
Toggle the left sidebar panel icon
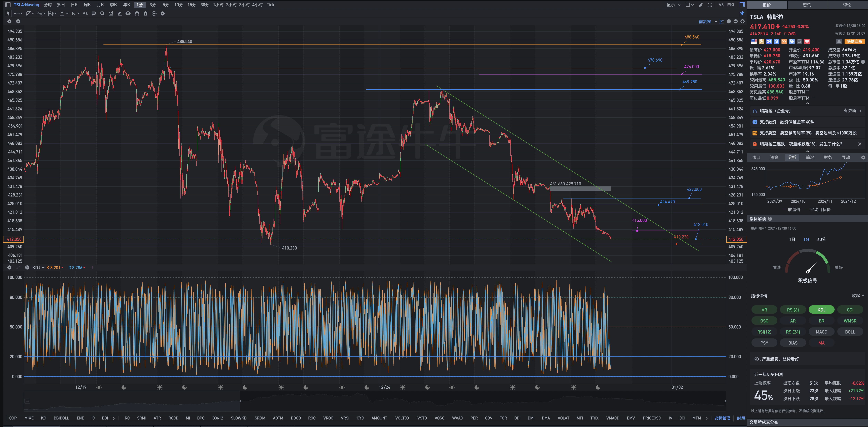(x=8, y=5)
